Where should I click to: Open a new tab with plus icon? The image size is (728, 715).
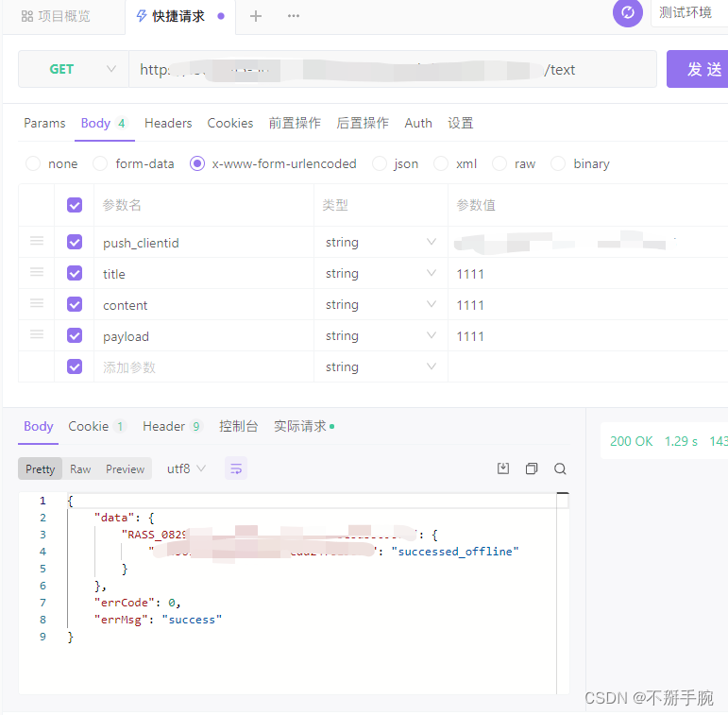[x=255, y=16]
